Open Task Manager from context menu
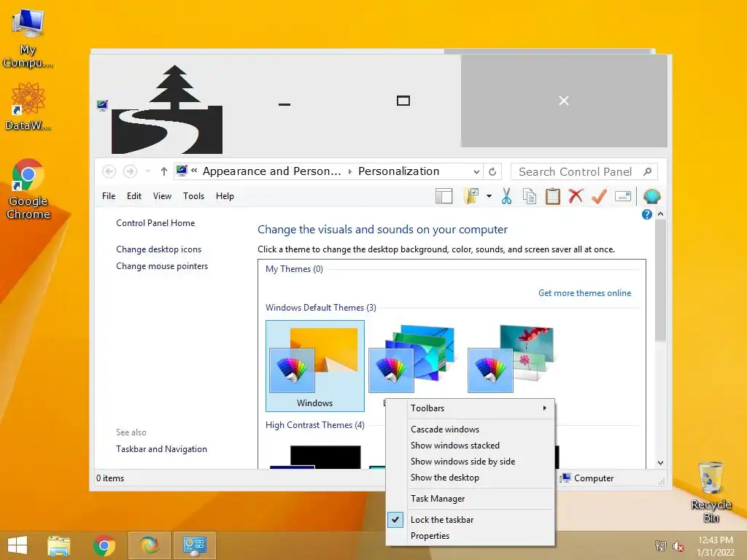The height and width of the screenshot is (560, 747). (x=471, y=499)
